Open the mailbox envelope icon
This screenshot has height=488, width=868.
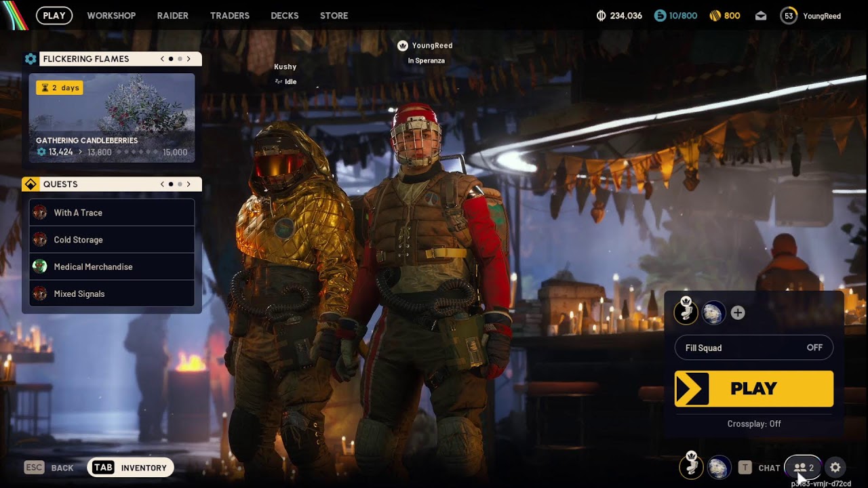pyautogui.click(x=760, y=16)
